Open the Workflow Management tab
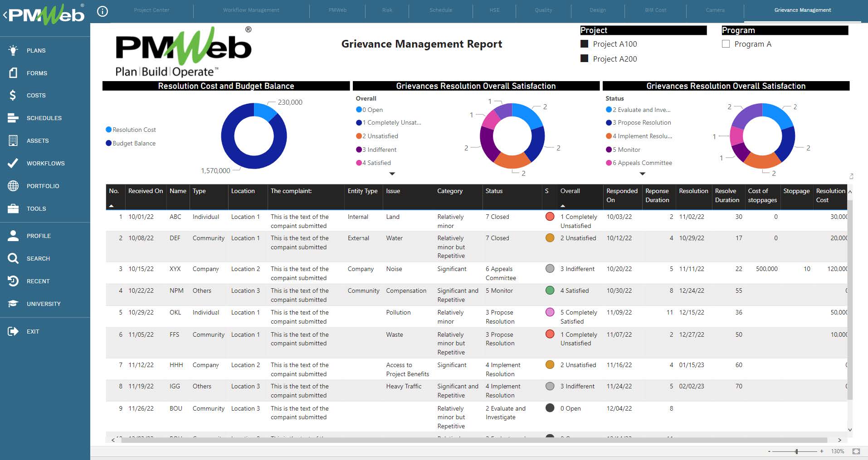 tap(250, 10)
